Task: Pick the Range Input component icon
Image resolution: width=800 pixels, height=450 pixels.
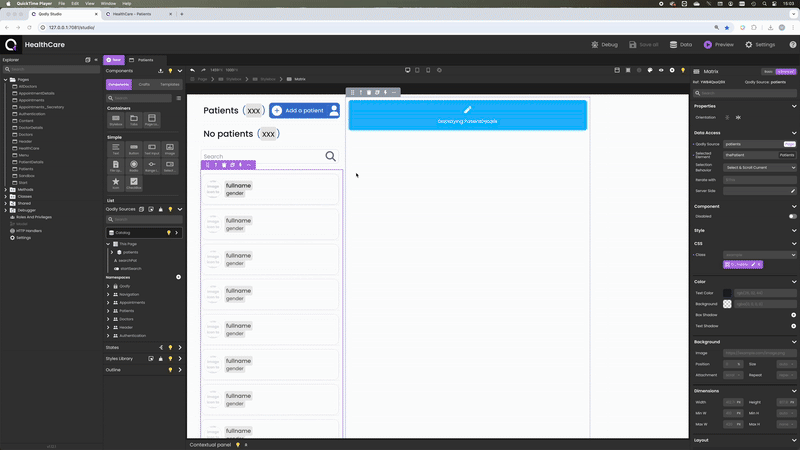Action: 151,166
